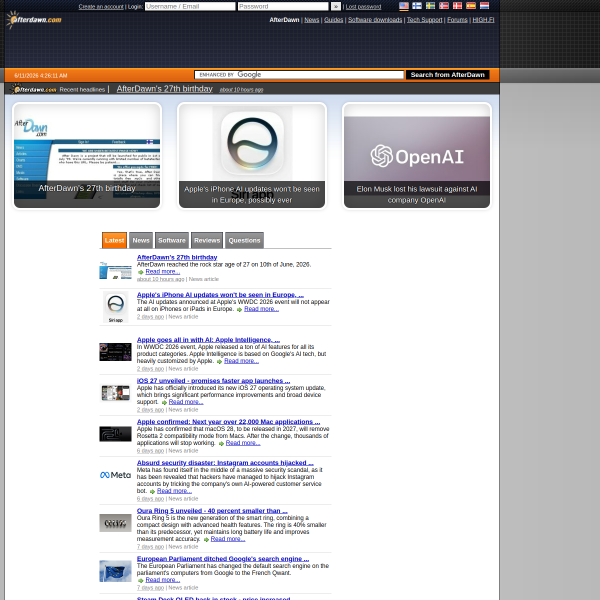This screenshot has width=600, height=600.
Task: Open Apple goes all in with AI article
Action: [x=208, y=340]
